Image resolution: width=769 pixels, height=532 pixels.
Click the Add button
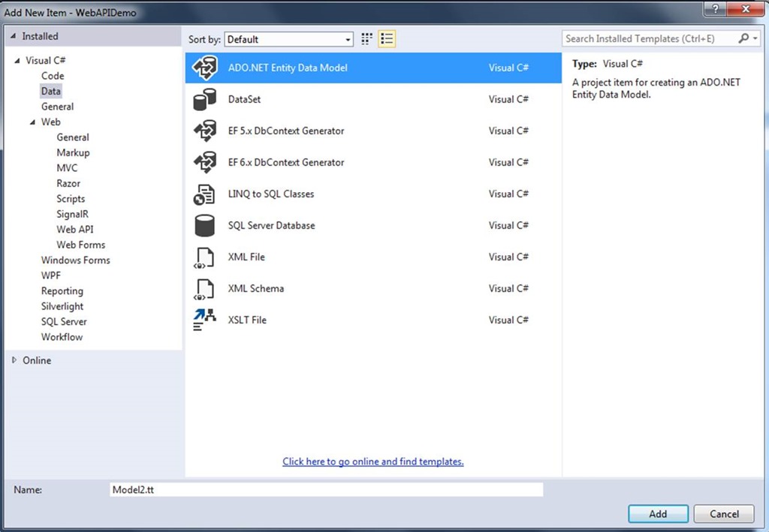coord(658,514)
